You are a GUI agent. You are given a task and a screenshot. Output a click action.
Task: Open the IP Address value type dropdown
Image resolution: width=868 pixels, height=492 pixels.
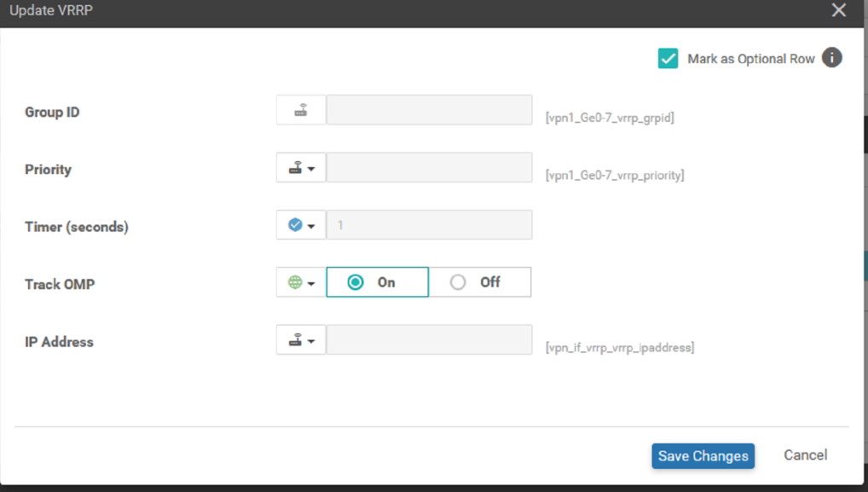point(301,340)
